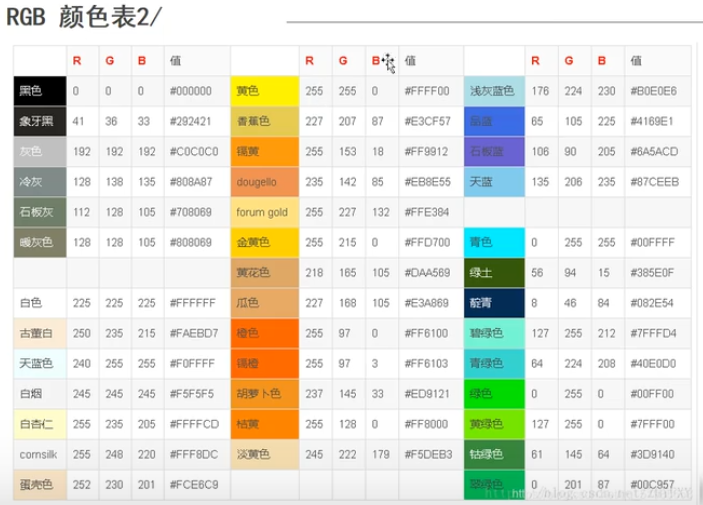
Task: Pick the 碧绿色 aquamarine swatch
Action: [494, 333]
